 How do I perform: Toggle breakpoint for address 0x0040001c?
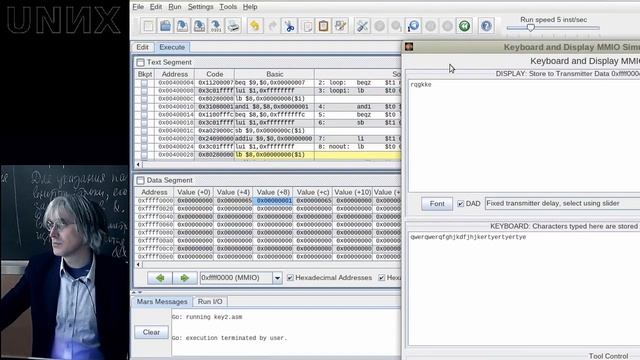[144, 131]
